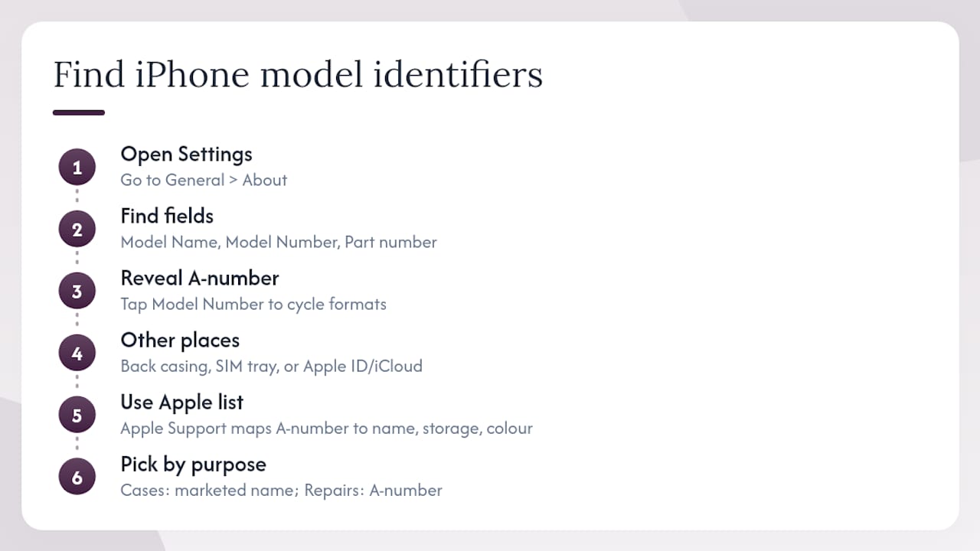Image resolution: width=980 pixels, height=551 pixels.
Task: Select the 'Use Apple list' heading
Action: coord(181,402)
